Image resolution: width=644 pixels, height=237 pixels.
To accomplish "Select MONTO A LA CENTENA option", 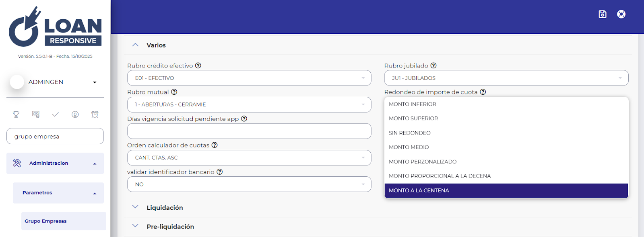I will tap(419, 190).
